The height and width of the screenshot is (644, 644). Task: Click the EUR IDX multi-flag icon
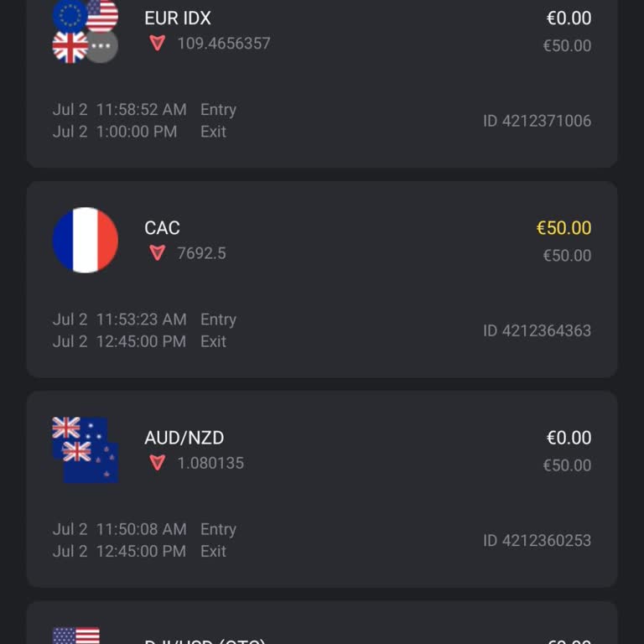pyautogui.click(x=85, y=31)
